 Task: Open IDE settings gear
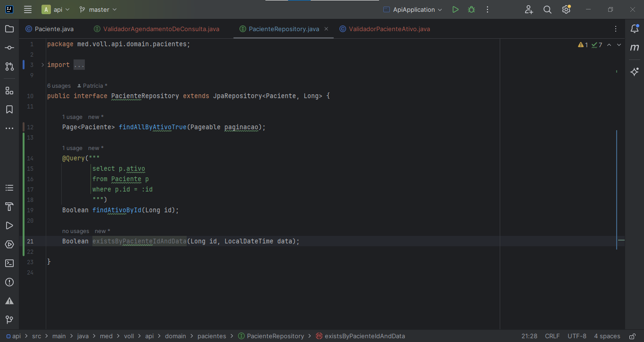click(x=566, y=9)
